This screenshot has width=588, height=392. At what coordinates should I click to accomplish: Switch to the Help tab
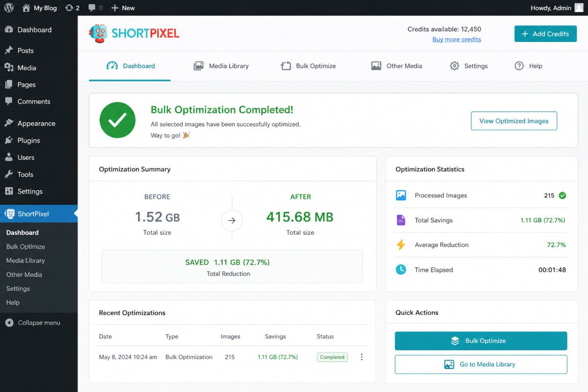pos(528,66)
